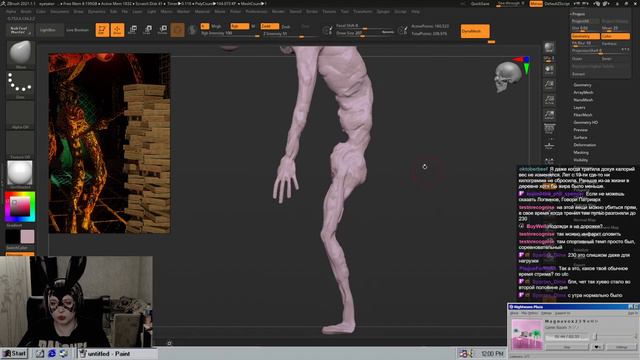Open the material sphere selector

tap(20, 174)
